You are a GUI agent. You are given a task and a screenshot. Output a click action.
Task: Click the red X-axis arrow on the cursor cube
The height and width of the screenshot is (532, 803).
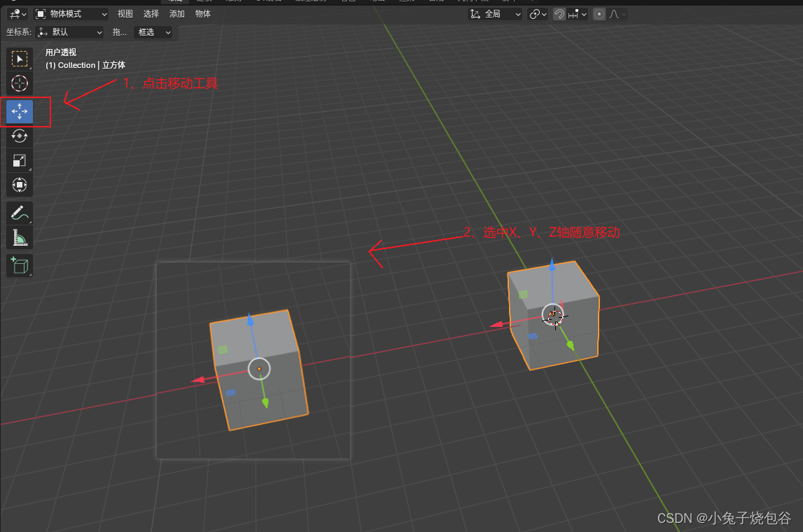click(x=496, y=324)
